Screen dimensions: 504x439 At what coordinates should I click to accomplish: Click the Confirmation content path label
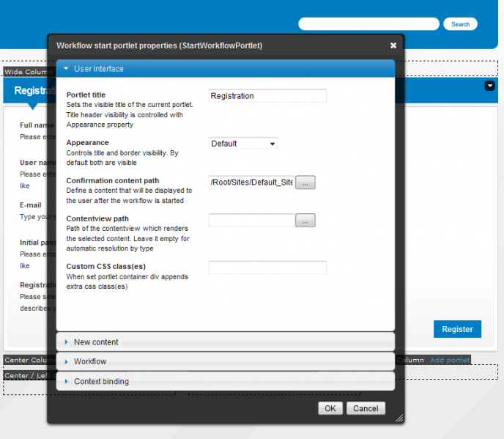point(113,180)
